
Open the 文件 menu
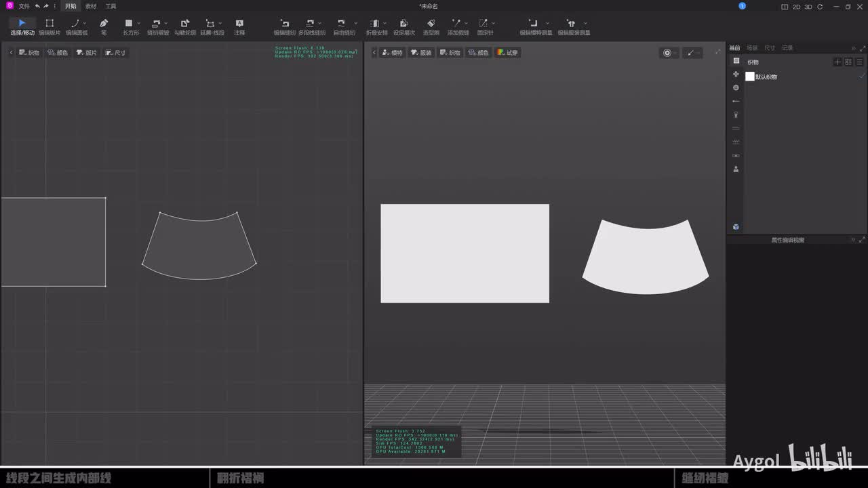click(24, 6)
